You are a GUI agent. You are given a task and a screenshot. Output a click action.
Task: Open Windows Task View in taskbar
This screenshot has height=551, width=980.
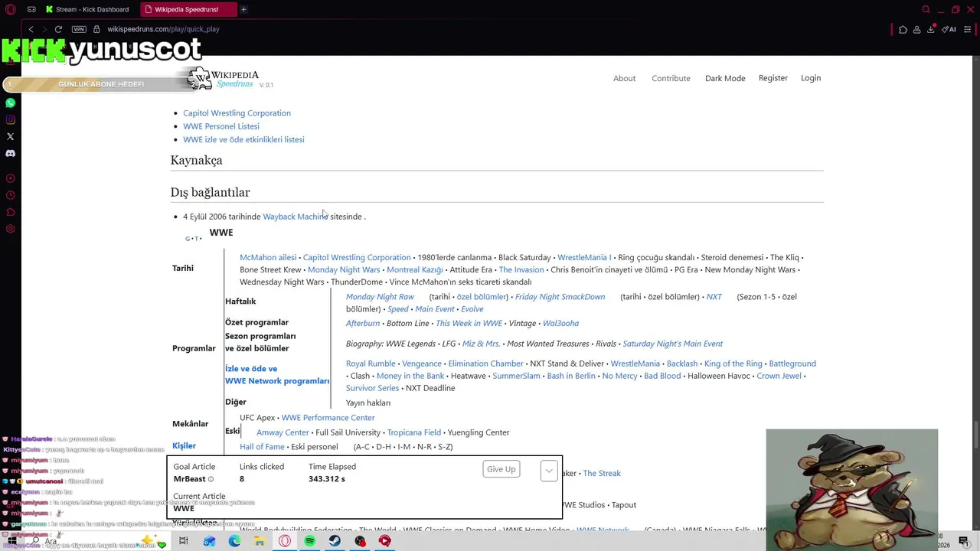click(184, 541)
